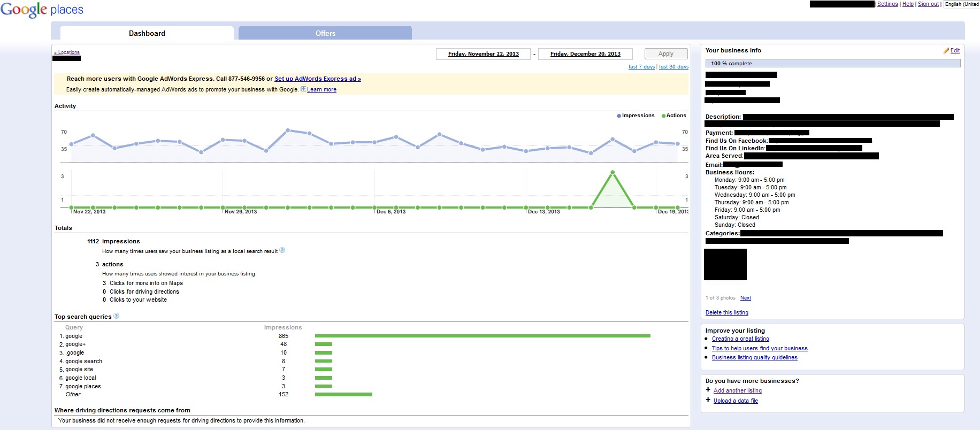Open Set up AdWords Express ad link
Image resolution: width=980 pixels, height=430 pixels.
click(318, 79)
